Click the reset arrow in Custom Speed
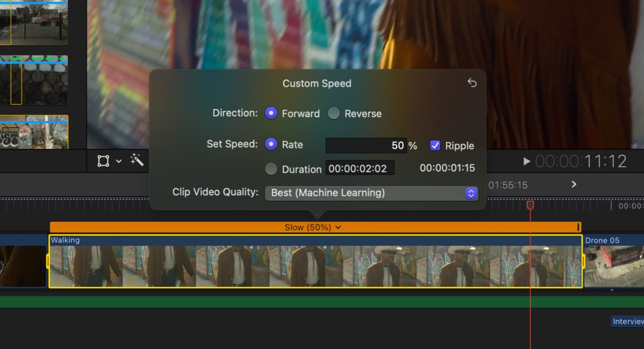Image resolution: width=644 pixels, height=349 pixels. coord(472,83)
